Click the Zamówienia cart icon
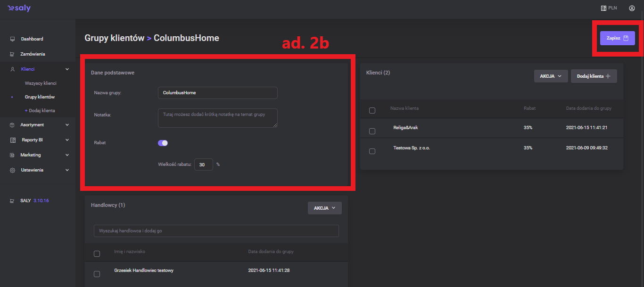The height and width of the screenshot is (287, 644). (x=13, y=54)
